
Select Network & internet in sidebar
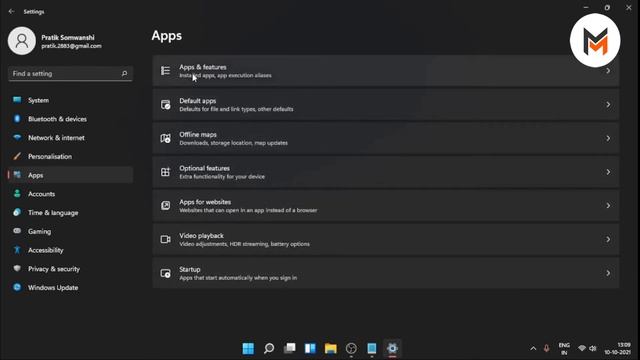[x=70, y=138]
